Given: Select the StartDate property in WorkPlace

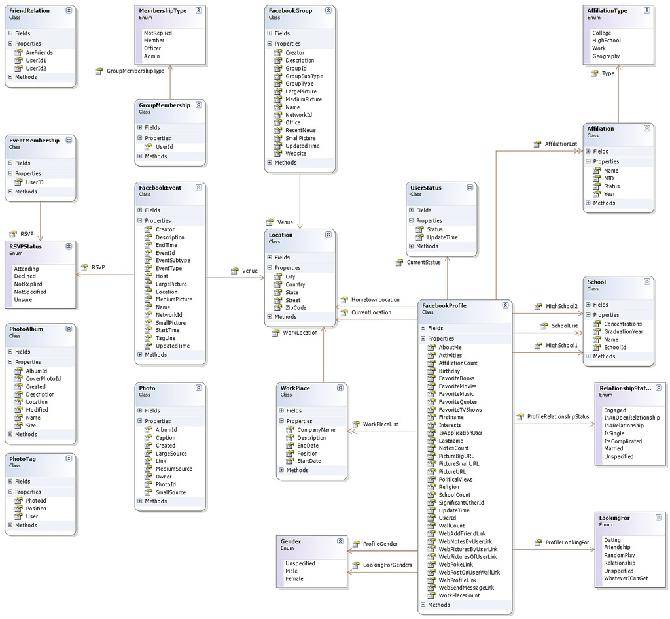Looking at the screenshot, I should (x=309, y=461).
